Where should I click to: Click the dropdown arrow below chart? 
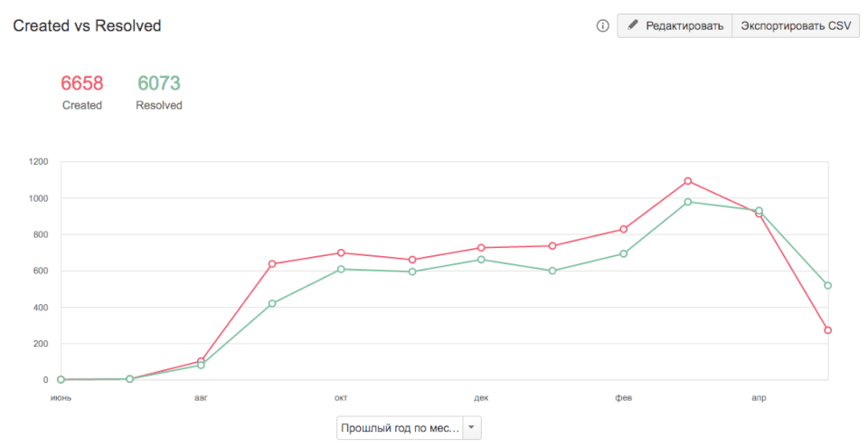click(472, 427)
